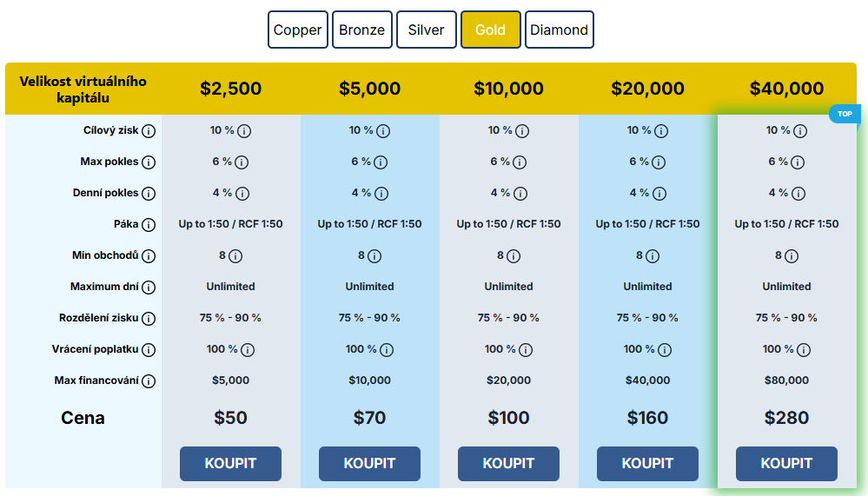Click info icon next to Denní pokles label
The height and width of the screenshot is (496, 868).
149,194
